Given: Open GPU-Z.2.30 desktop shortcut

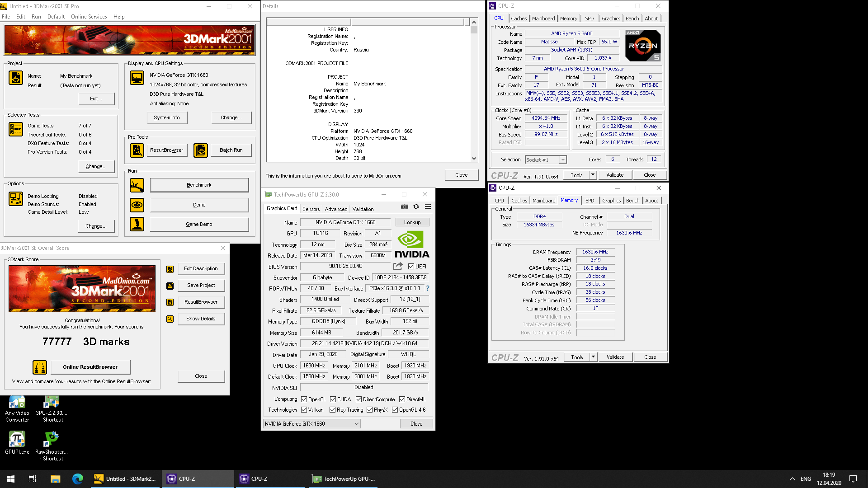Looking at the screenshot, I should coord(52,409).
